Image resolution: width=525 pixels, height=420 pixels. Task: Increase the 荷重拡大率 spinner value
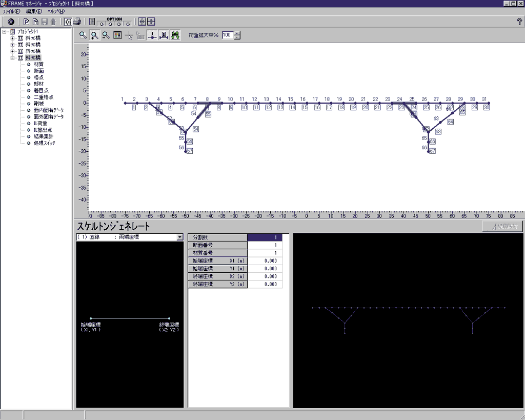click(237, 33)
